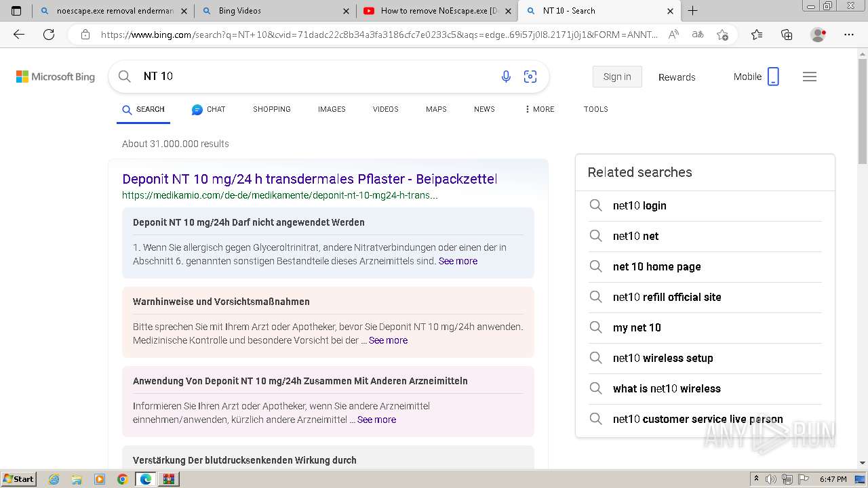This screenshot has width=868, height=488.
Task: Open the medikamio.com result URL
Action: click(x=280, y=195)
